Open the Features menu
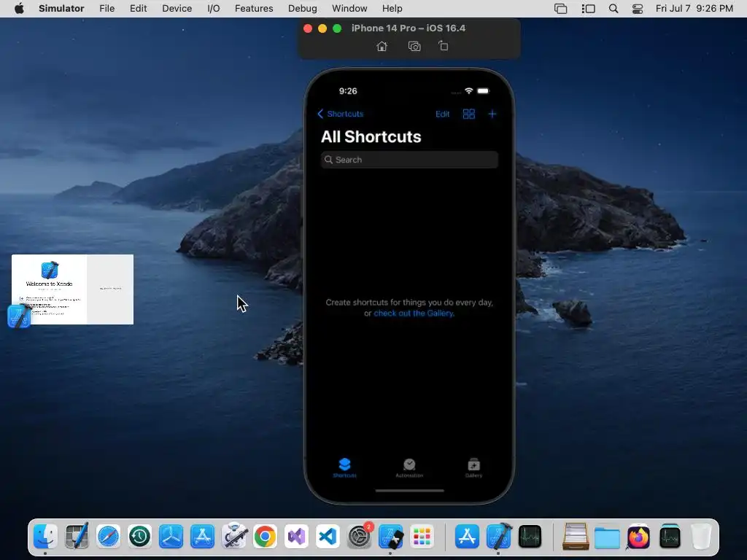Image resolution: width=747 pixels, height=560 pixels. click(x=254, y=9)
